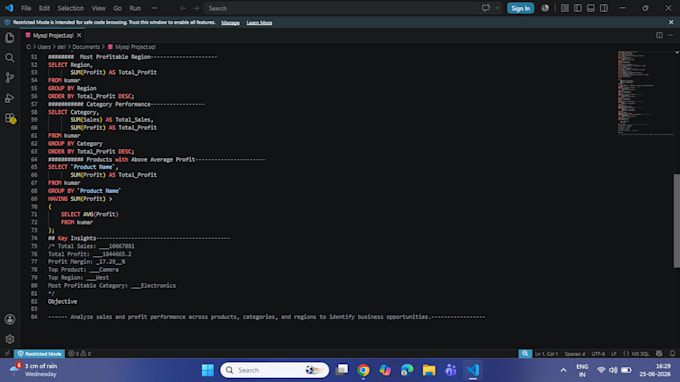Open editor More Actions icon
Screen dimensions: 680x382
670,35
